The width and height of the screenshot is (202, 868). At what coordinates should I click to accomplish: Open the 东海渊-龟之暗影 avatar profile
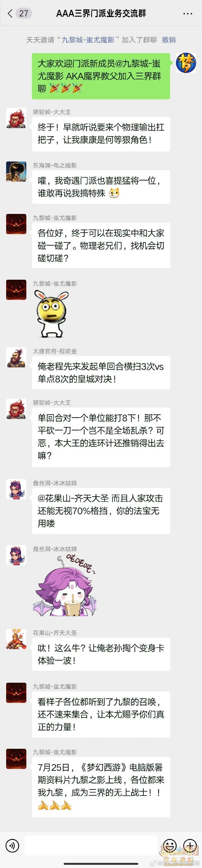(16, 172)
